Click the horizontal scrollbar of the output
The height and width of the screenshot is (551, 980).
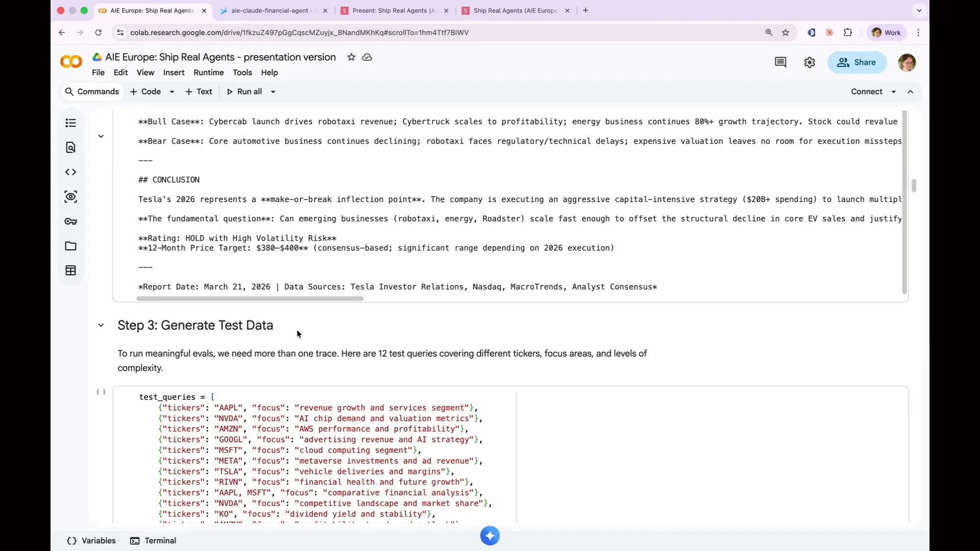[250, 298]
